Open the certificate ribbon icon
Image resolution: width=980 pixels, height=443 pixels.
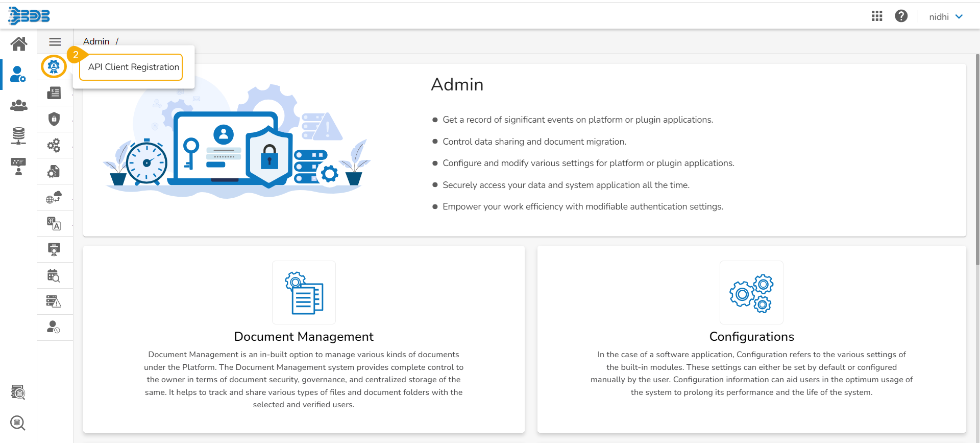pos(54,249)
